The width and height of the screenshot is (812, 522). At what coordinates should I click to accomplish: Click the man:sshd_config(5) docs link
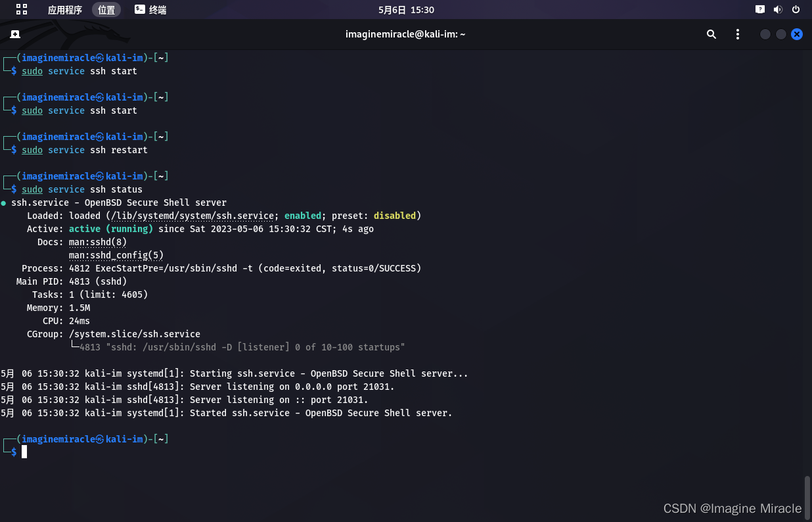[x=116, y=255]
